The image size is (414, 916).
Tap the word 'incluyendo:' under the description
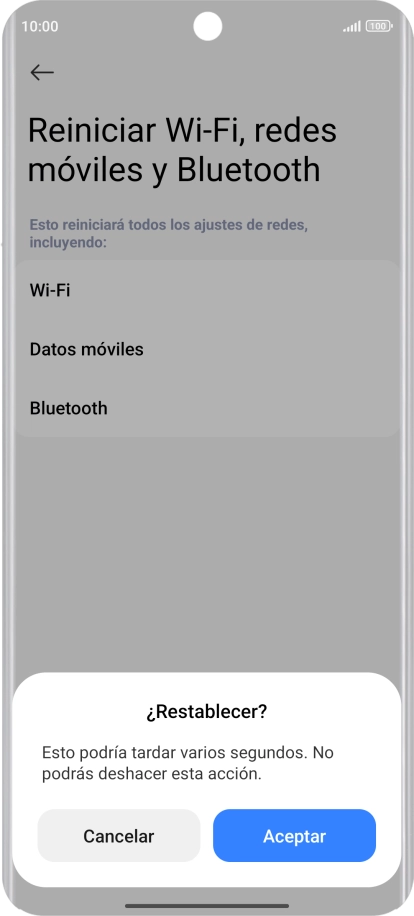point(68,242)
